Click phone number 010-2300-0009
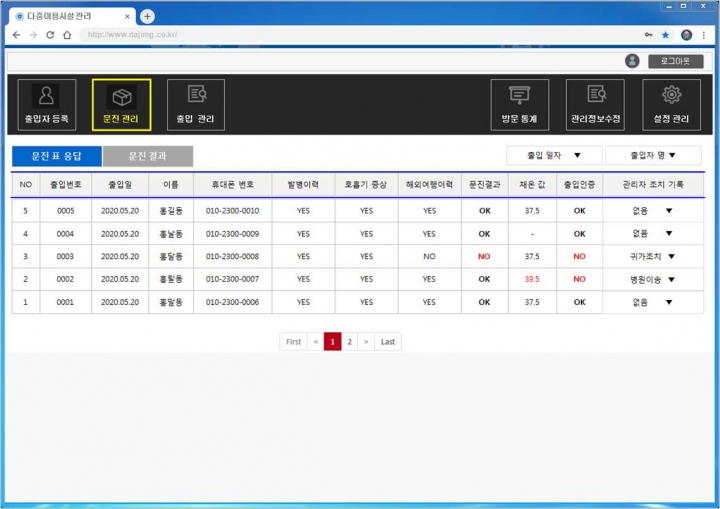 tap(232, 234)
